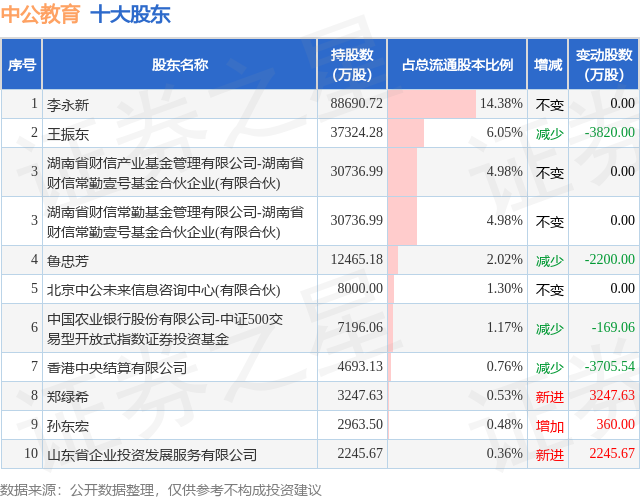Click the 数据来源 footer note
640x499 pixels.
pos(161,490)
